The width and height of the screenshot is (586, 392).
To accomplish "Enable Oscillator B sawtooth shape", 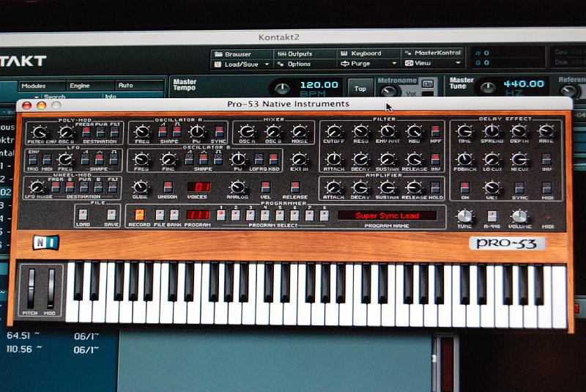I will coord(189,159).
